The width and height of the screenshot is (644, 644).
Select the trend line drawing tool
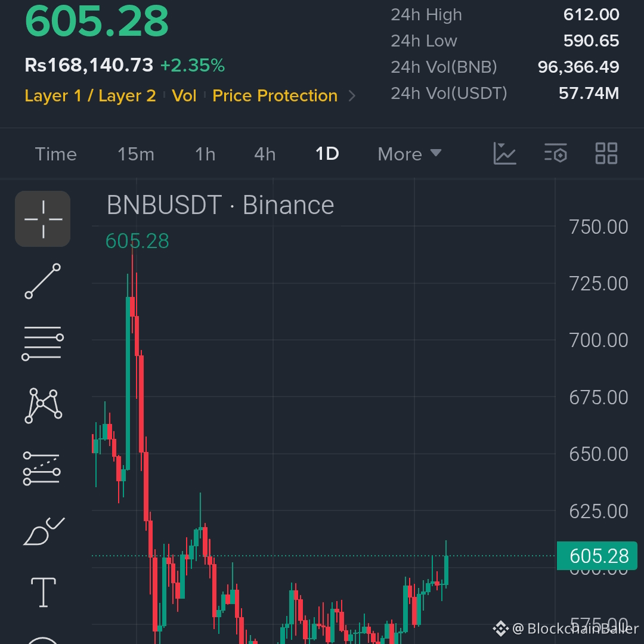pos(43,281)
